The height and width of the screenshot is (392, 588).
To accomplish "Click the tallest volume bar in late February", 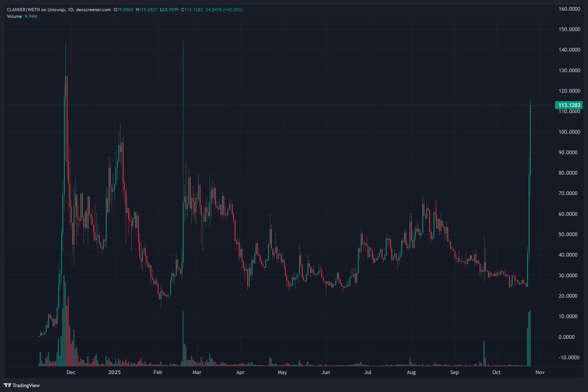I will [183, 339].
